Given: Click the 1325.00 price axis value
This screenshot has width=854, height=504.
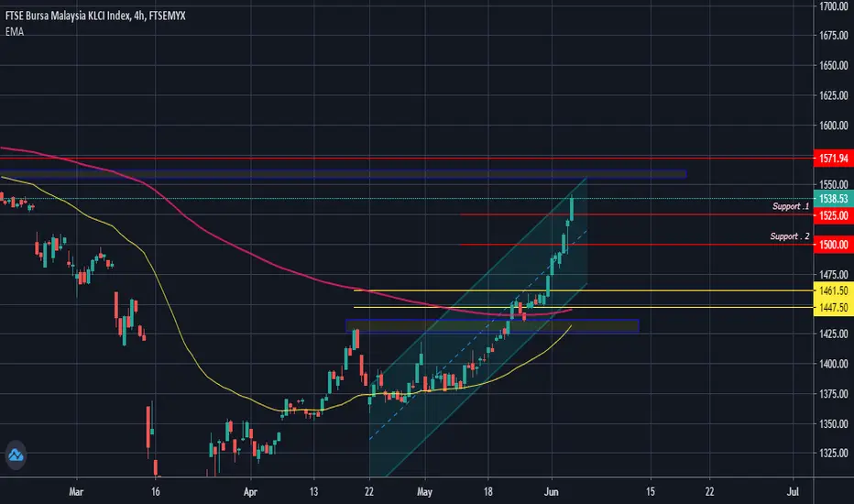Looking at the screenshot, I should (x=834, y=453).
